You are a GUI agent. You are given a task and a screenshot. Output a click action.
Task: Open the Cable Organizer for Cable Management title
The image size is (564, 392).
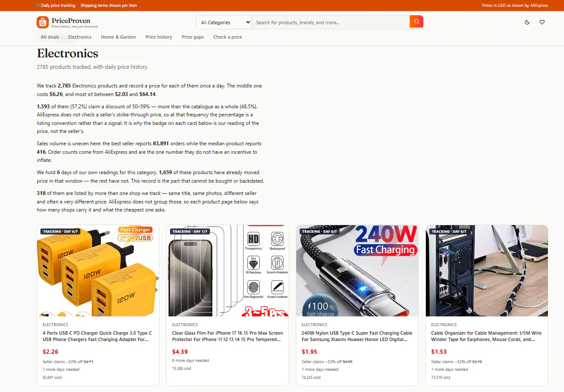486,336
